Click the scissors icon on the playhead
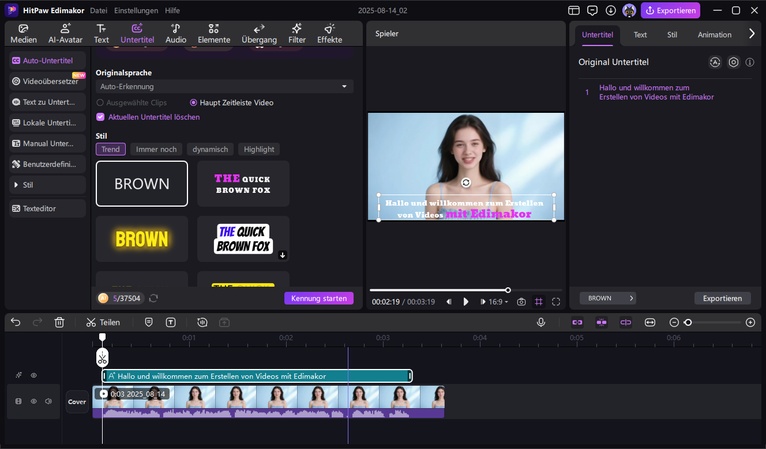766x449 pixels. (102, 358)
